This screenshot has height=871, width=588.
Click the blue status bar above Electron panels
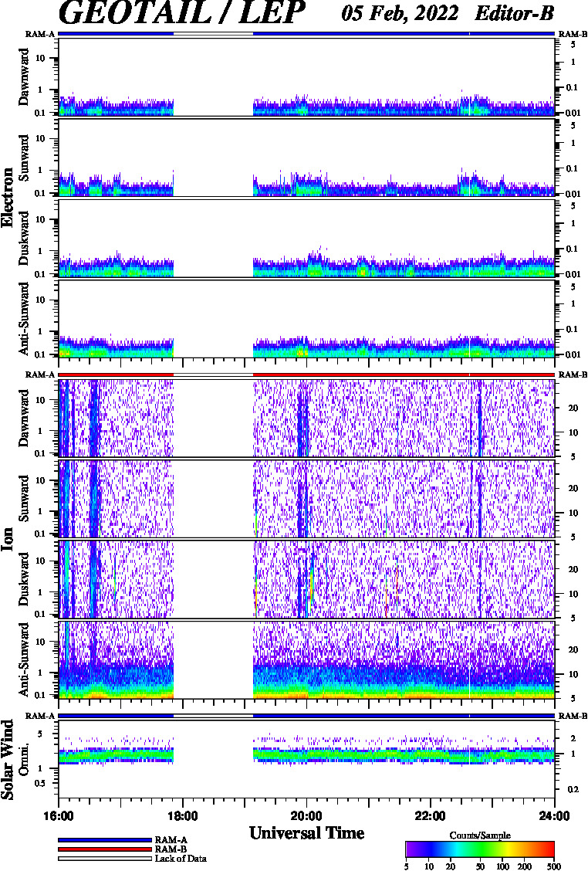click(x=306, y=34)
